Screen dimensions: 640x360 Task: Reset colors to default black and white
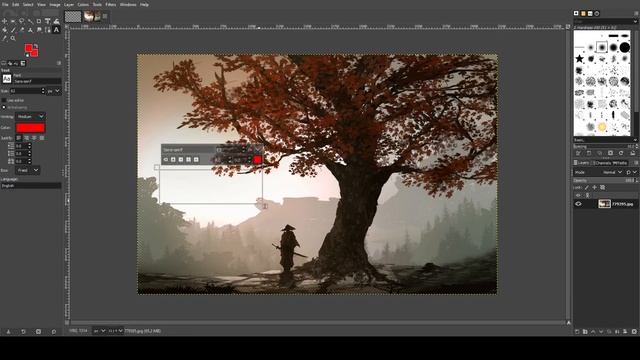point(27,55)
